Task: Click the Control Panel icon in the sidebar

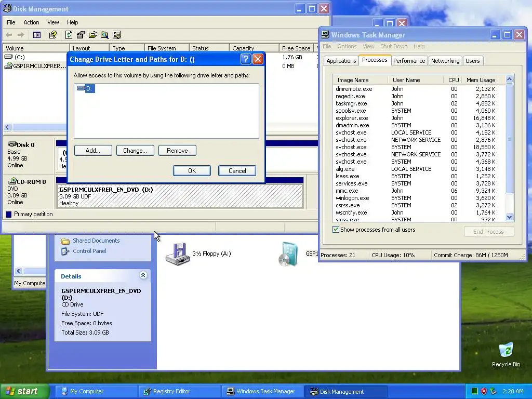Action: [x=65, y=251]
